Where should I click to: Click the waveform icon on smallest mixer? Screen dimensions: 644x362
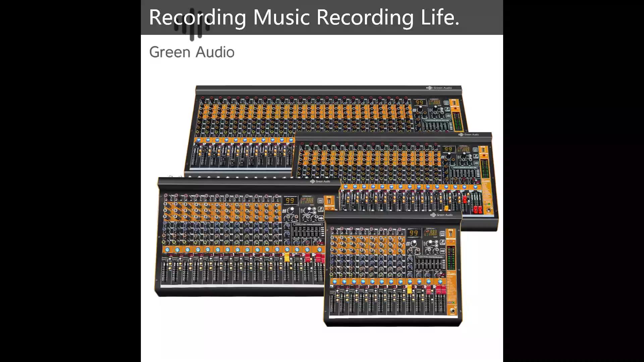(442, 251)
